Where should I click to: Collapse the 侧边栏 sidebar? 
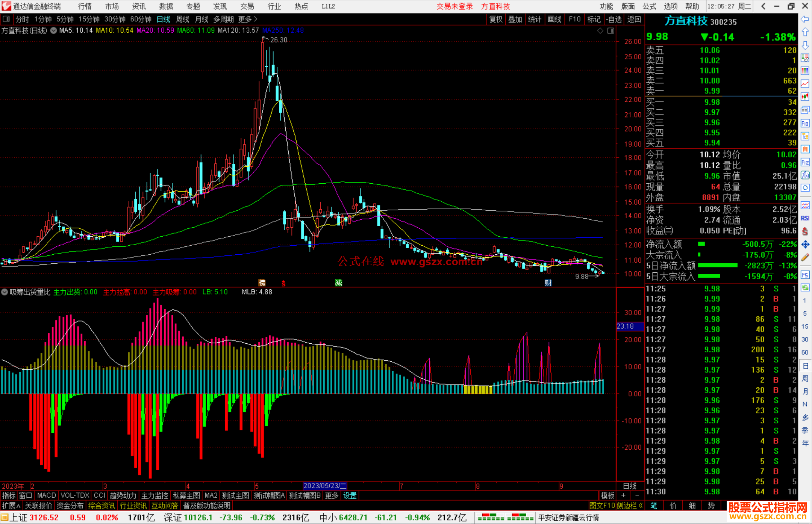coord(630,506)
